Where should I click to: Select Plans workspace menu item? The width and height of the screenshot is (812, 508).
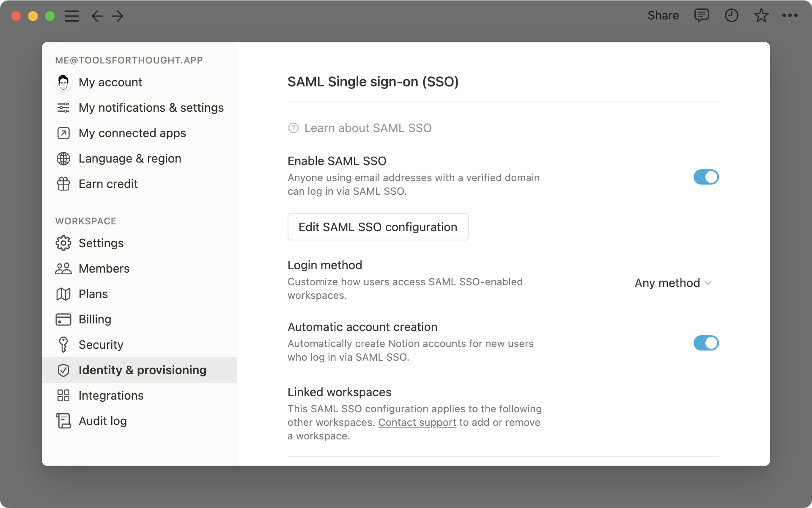[93, 294]
